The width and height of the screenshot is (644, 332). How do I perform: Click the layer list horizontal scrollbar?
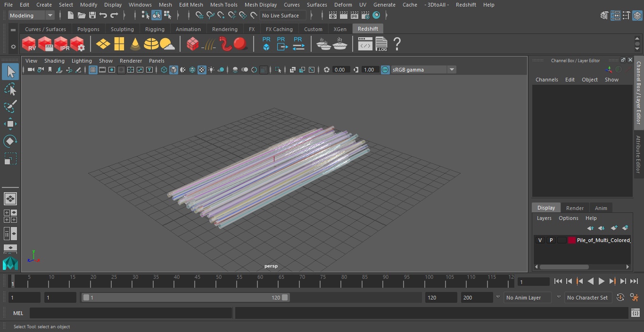point(564,267)
